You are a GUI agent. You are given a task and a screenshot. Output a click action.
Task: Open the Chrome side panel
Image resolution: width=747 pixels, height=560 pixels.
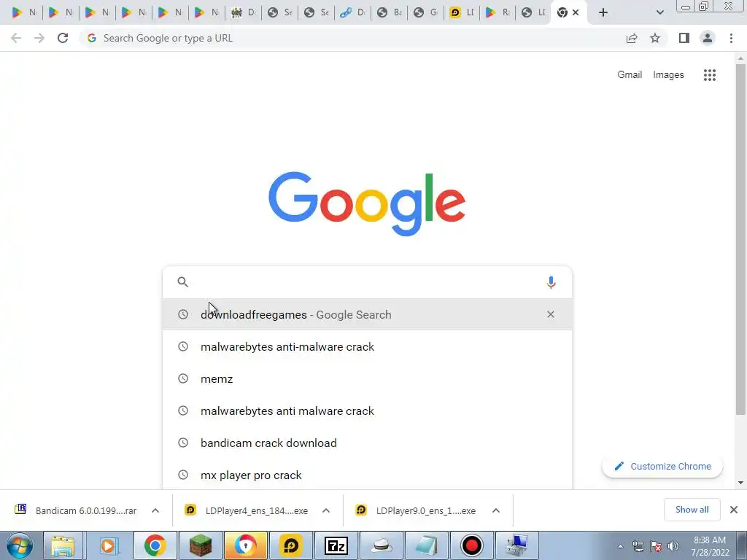point(684,38)
